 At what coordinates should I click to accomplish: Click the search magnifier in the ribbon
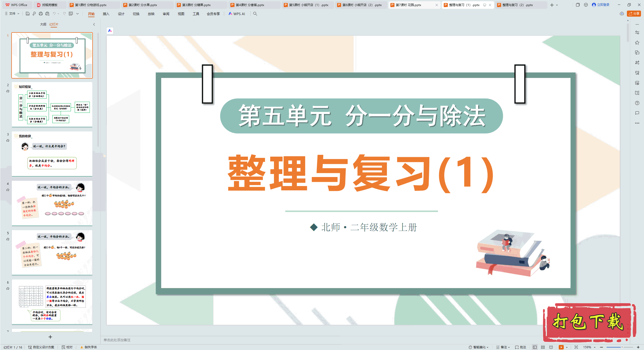pyautogui.click(x=255, y=14)
